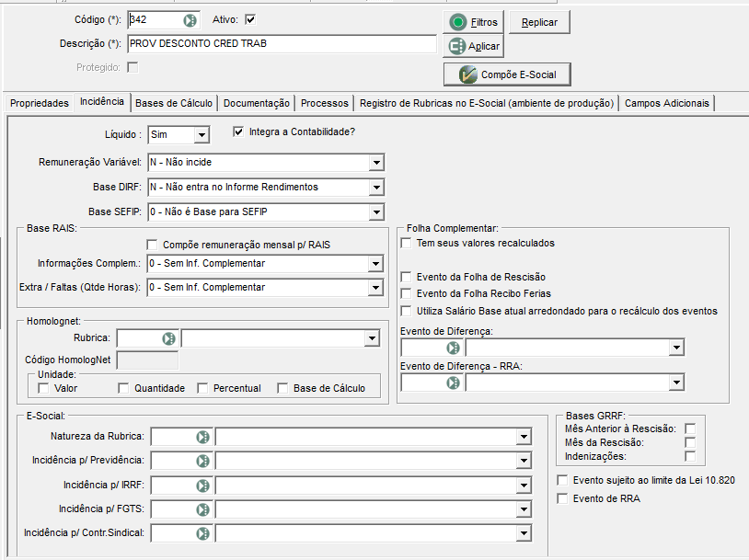Check Mês da Rescisão checkbox
Image resolution: width=749 pixels, height=560 pixels.
pyautogui.click(x=690, y=442)
